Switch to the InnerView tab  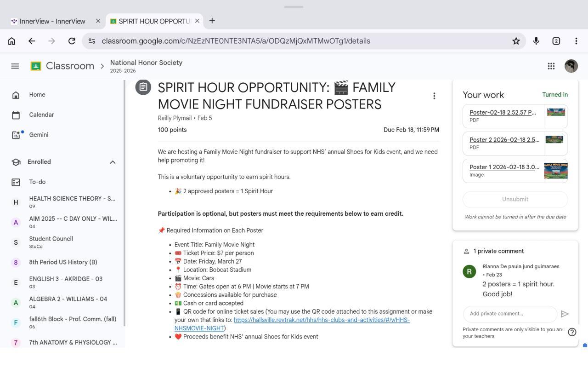click(x=52, y=21)
